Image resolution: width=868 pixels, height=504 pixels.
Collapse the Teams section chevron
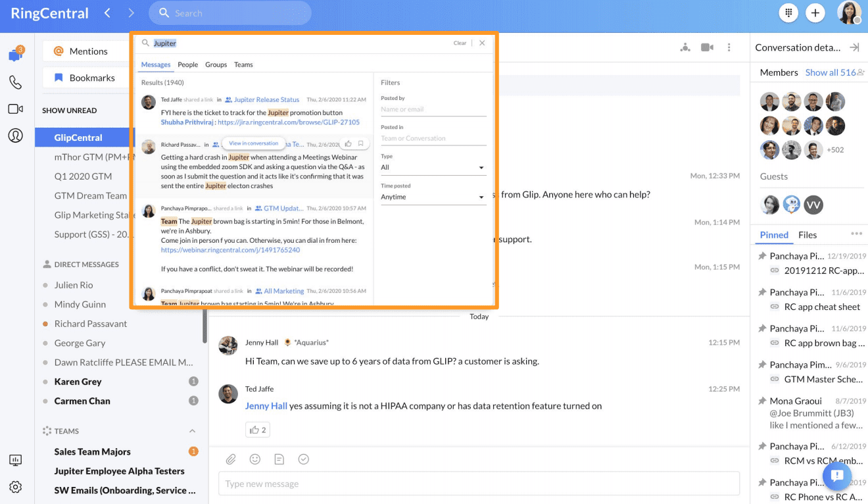tap(193, 431)
